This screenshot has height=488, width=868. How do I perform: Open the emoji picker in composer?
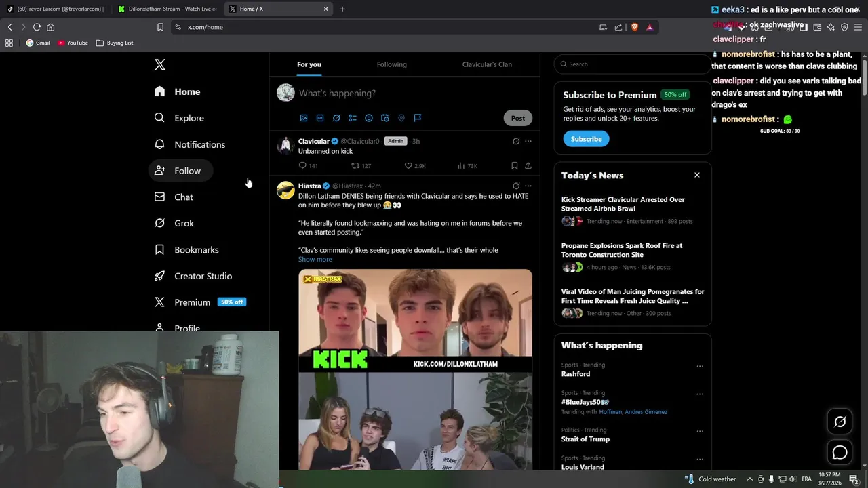point(369,118)
